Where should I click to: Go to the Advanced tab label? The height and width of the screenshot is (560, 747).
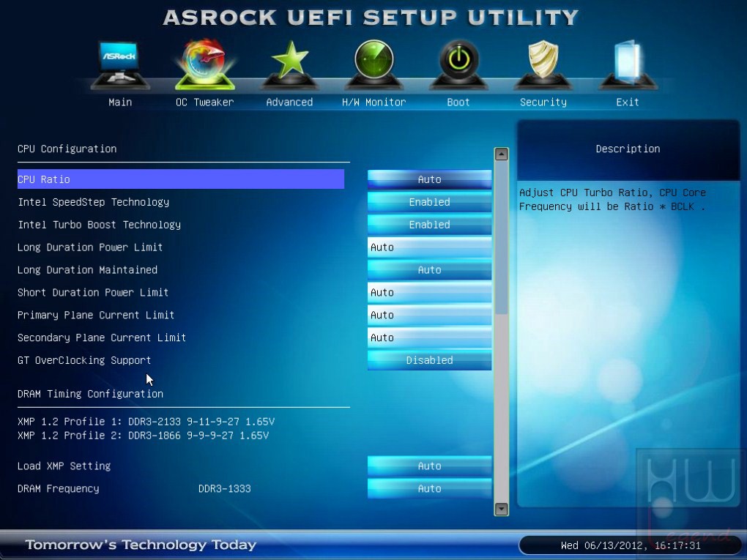(289, 102)
